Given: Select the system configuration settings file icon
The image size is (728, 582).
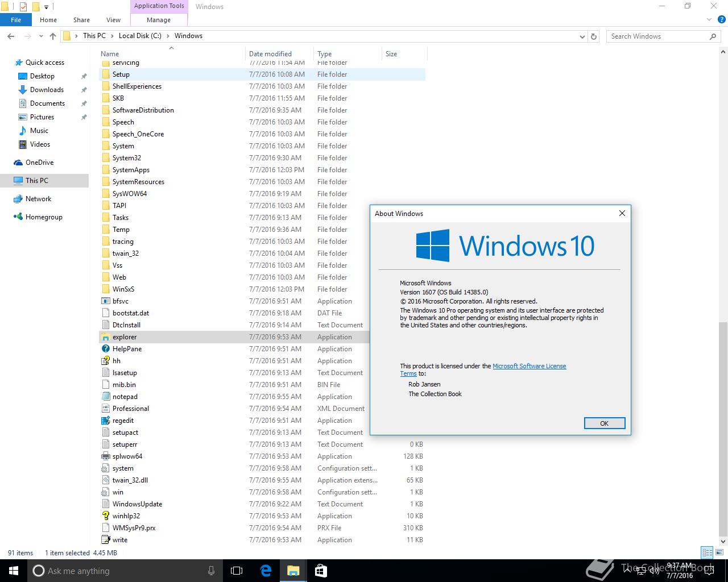Looking at the screenshot, I should coord(105,468).
